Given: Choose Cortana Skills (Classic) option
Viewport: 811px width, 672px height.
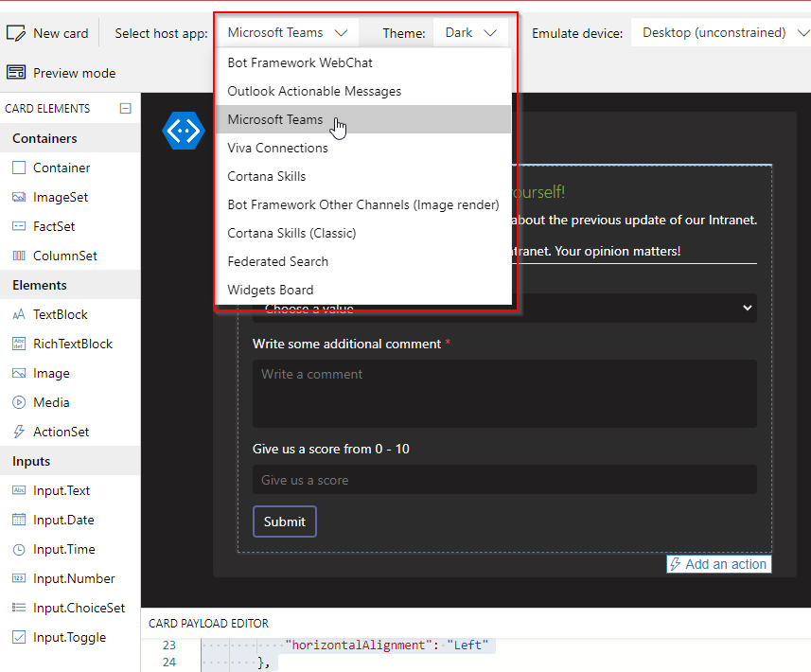Looking at the screenshot, I should tap(363, 234).
